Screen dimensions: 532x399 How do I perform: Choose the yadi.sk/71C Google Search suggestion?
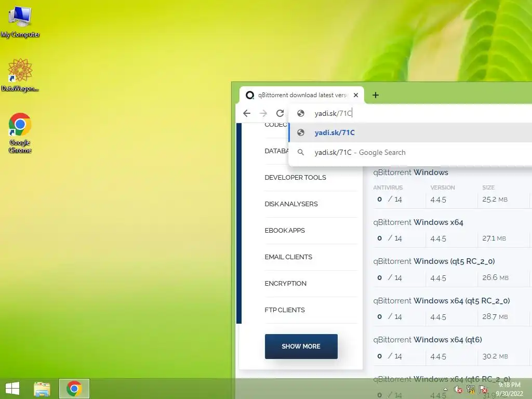click(410, 152)
